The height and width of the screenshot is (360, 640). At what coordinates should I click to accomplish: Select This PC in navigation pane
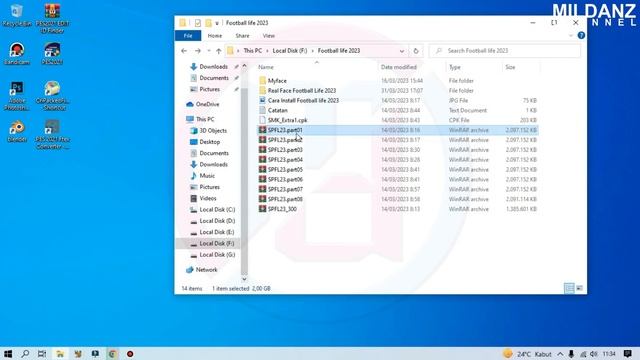coord(205,119)
